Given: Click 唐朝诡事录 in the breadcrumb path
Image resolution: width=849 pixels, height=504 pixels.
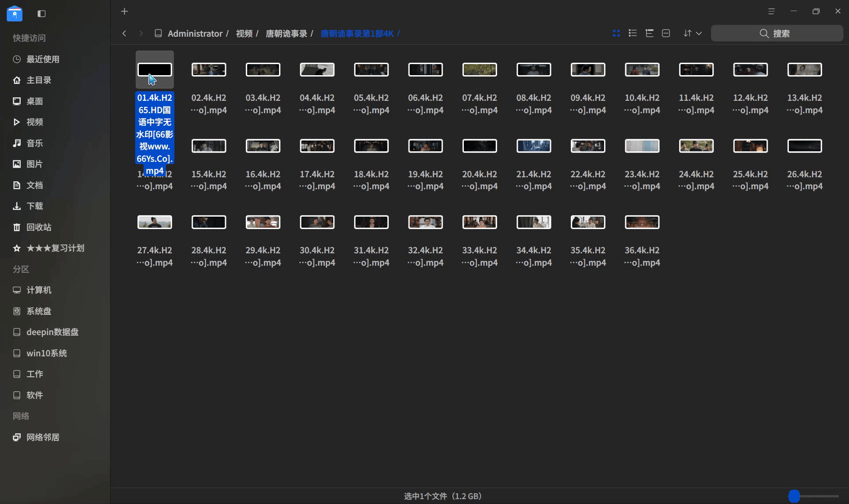Looking at the screenshot, I should pyautogui.click(x=286, y=34).
